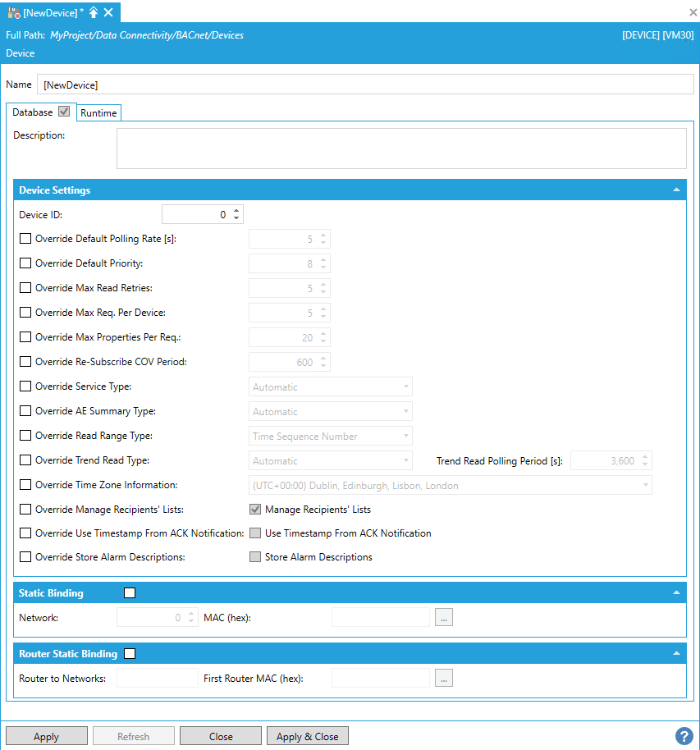700x750 pixels.
Task: Enable Override Default Polling Rate checkbox
Action: coord(25,240)
